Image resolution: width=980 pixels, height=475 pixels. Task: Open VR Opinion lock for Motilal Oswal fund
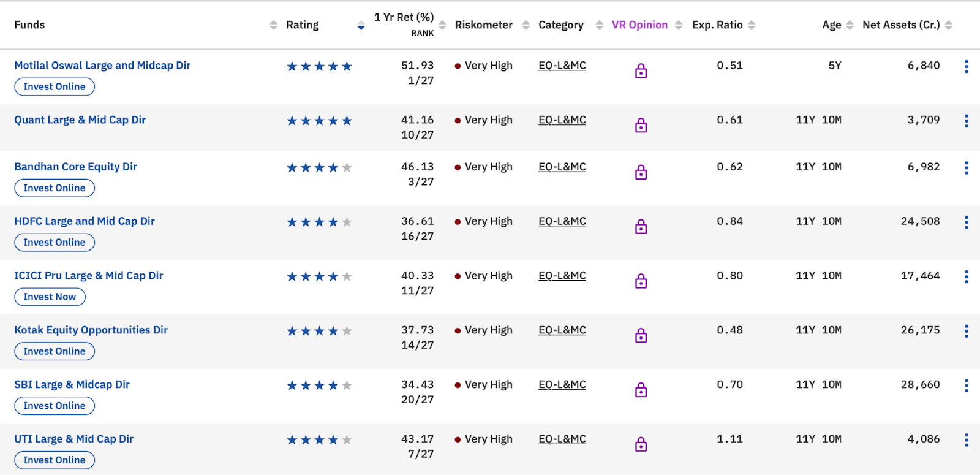641,71
